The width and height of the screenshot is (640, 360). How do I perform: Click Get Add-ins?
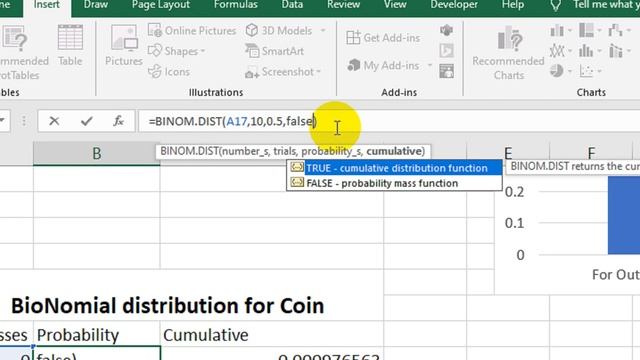[383, 38]
